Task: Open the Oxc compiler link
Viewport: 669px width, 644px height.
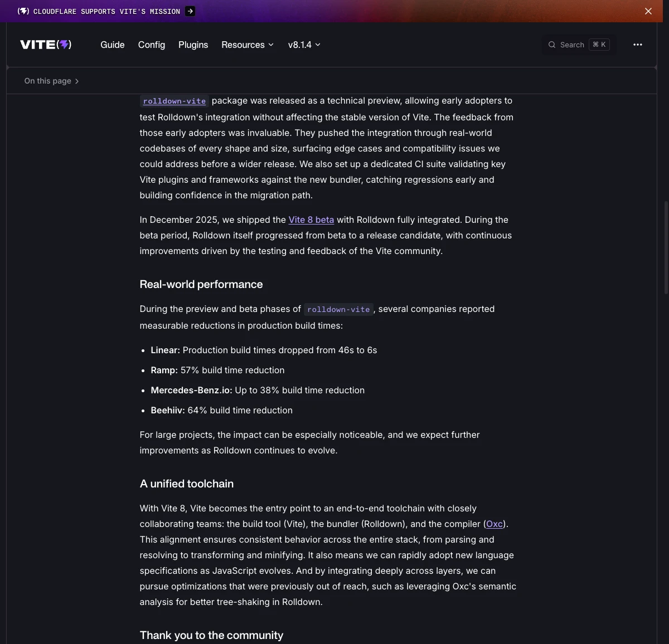Action: pyautogui.click(x=495, y=524)
